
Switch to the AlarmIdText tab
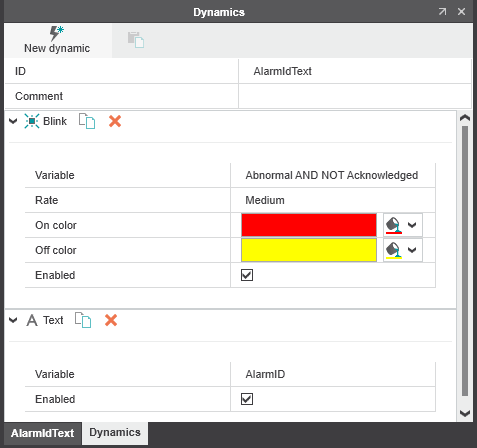point(42,433)
